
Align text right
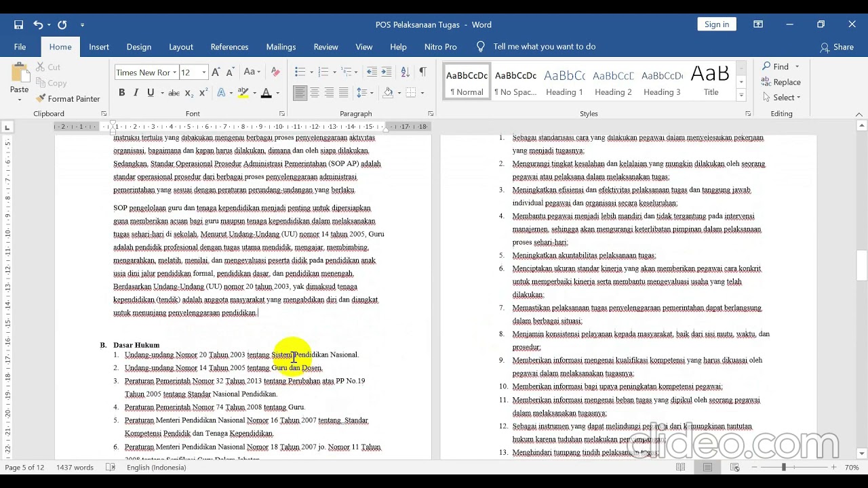coord(329,93)
